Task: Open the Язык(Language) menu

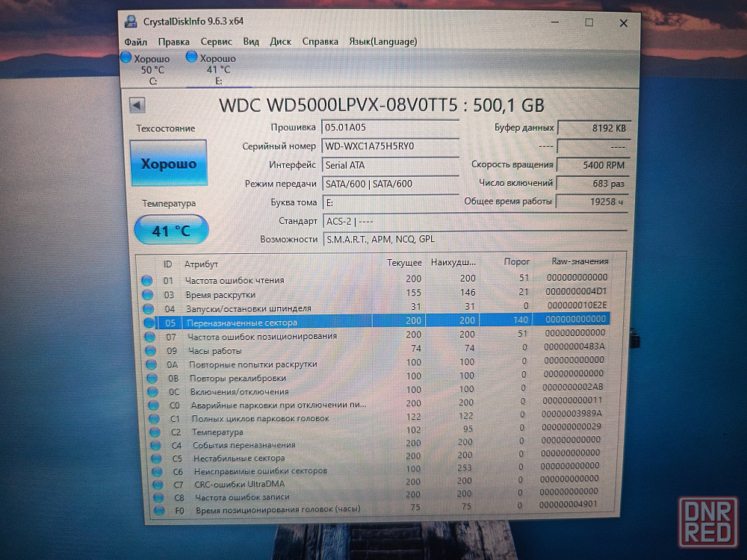Action: coord(383,42)
